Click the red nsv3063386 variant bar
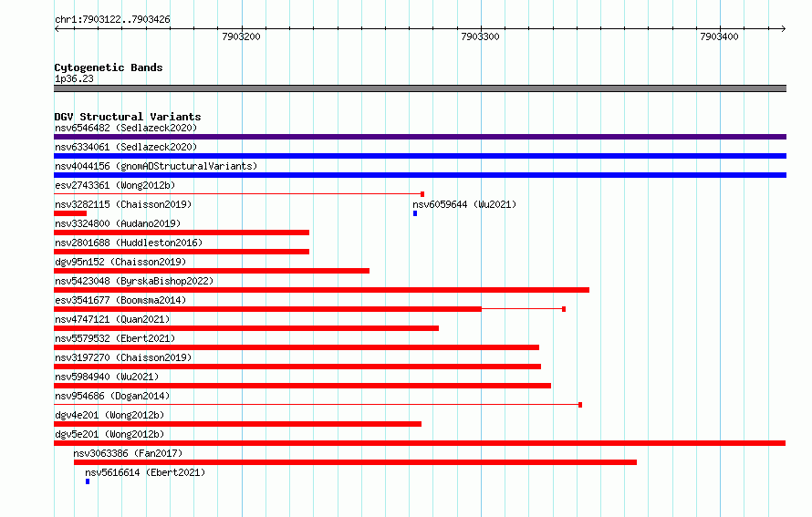Image resolution: width=812 pixels, height=517 pixels. 355,462
